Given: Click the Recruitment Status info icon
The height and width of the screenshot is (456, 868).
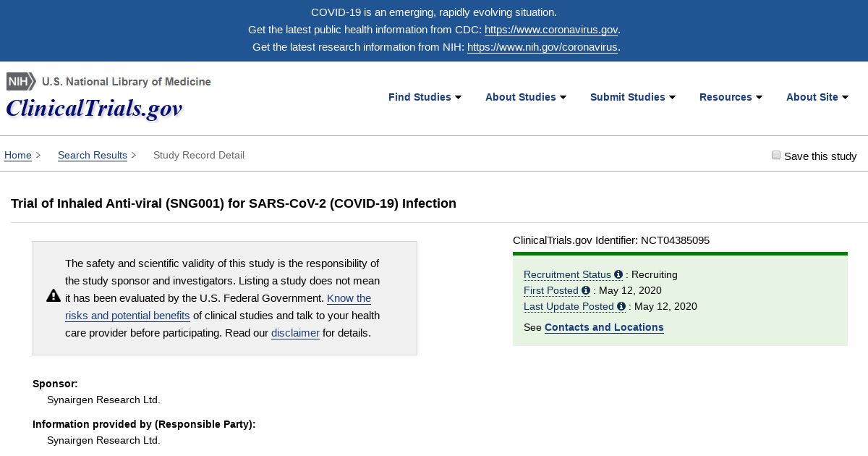Looking at the screenshot, I should point(618,274).
